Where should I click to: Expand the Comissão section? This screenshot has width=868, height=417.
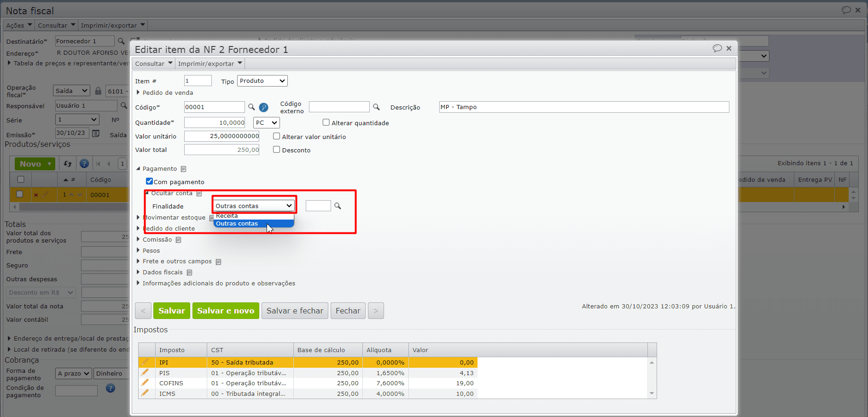(138, 239)
